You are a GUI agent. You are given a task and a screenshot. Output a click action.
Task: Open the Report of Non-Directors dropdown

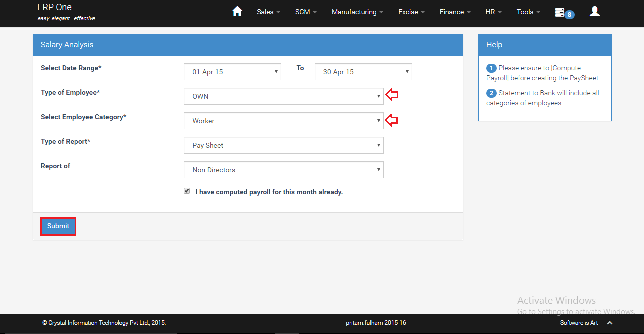pyautogui.click(x=283, y=170)
